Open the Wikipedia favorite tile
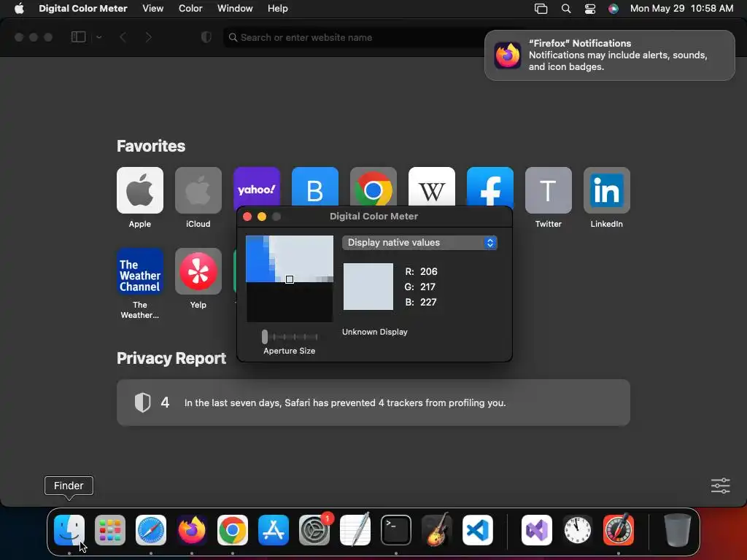The height and width of the screenshot is (560, 747). click(x=432, y=187)
